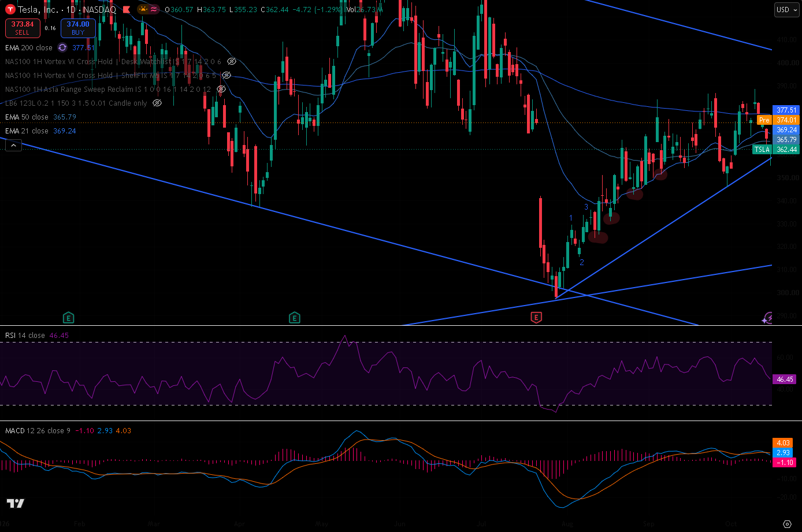Click the orange 4.03 MACD axis label
The height and width of the screenshot is (532, 802).
tap(782, 443)
